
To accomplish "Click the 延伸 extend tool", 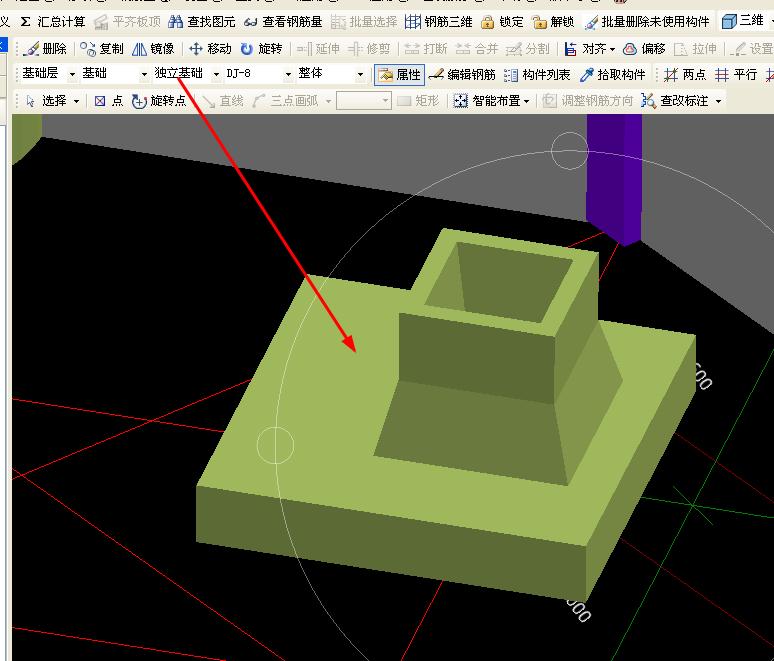I will pyautogui.click(x=318, y=48).
